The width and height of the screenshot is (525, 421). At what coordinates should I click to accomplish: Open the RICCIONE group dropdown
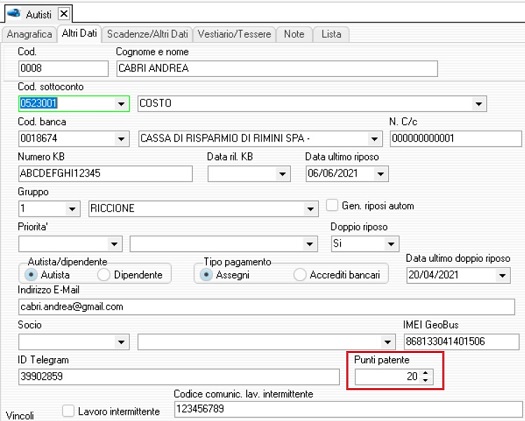[310, 209]
